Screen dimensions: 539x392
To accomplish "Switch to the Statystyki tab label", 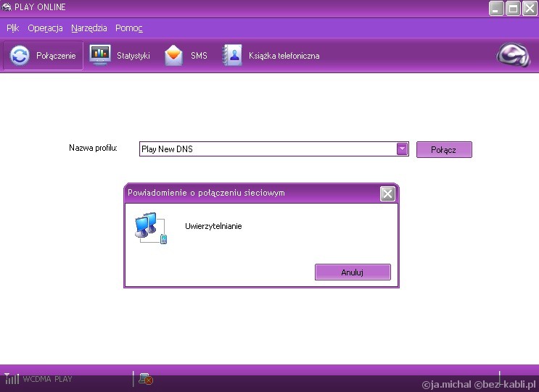I will [x=133, y=56].
